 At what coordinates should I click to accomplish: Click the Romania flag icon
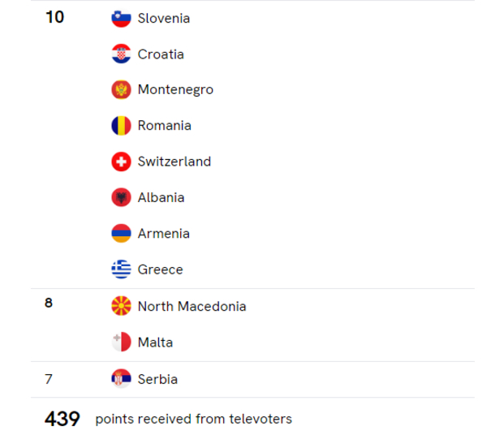121,126
